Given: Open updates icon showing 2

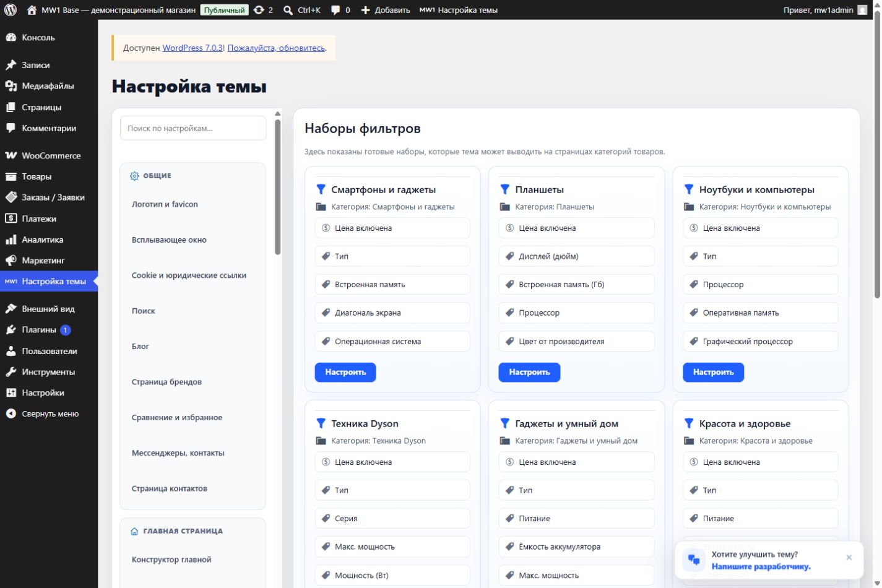Looking at the screenshot, I should pyautogui.click(x=259, y=10).
